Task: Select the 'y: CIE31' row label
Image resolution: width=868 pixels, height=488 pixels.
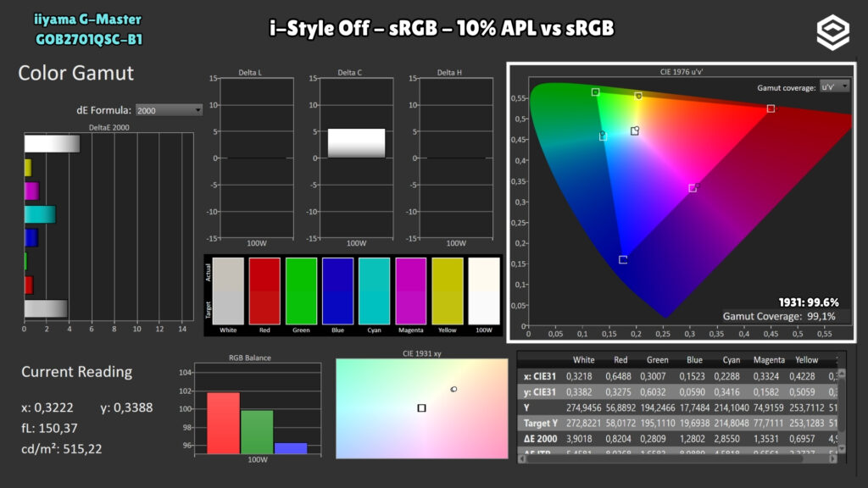Action: pos(540,391)
